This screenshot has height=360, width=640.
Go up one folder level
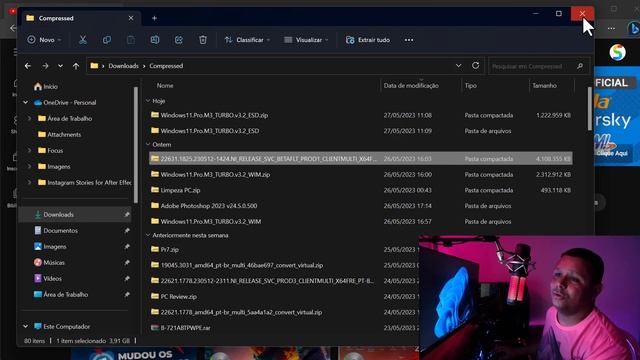[x=76, y=66]
